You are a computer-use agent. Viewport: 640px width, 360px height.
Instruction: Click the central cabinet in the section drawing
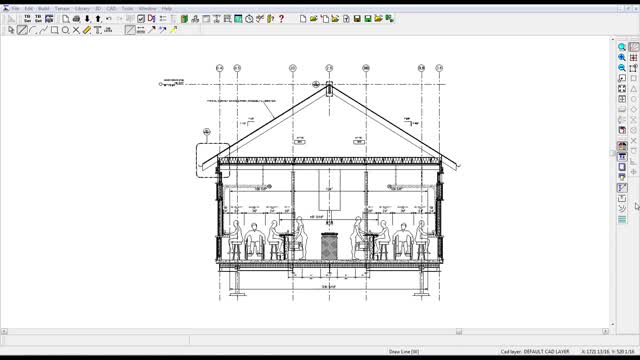(329, 246)
